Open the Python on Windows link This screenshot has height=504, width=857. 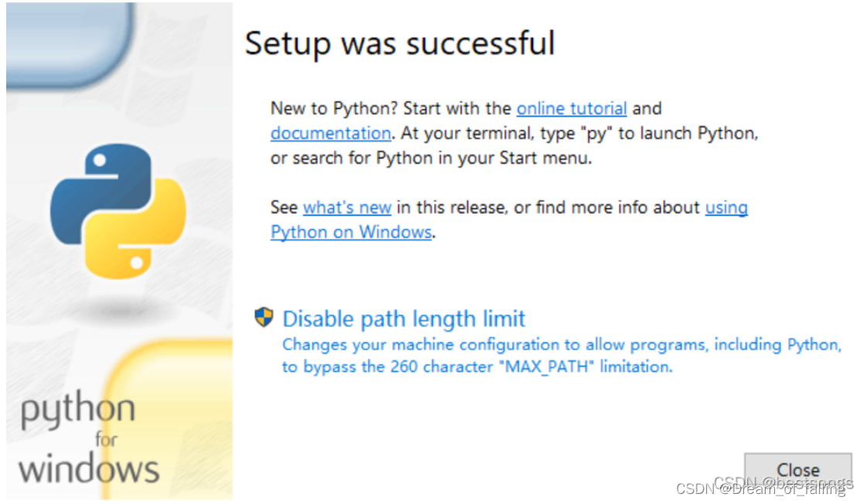[x=350, y=232]
